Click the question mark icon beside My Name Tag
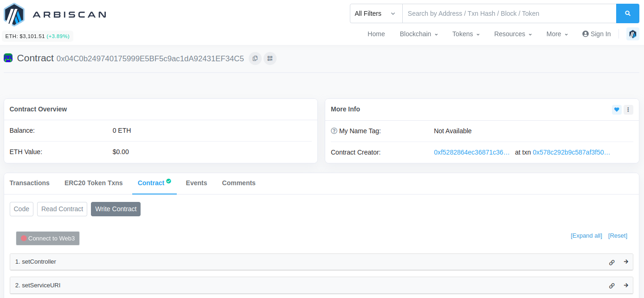The image size is (644, 298). (334, 130)
